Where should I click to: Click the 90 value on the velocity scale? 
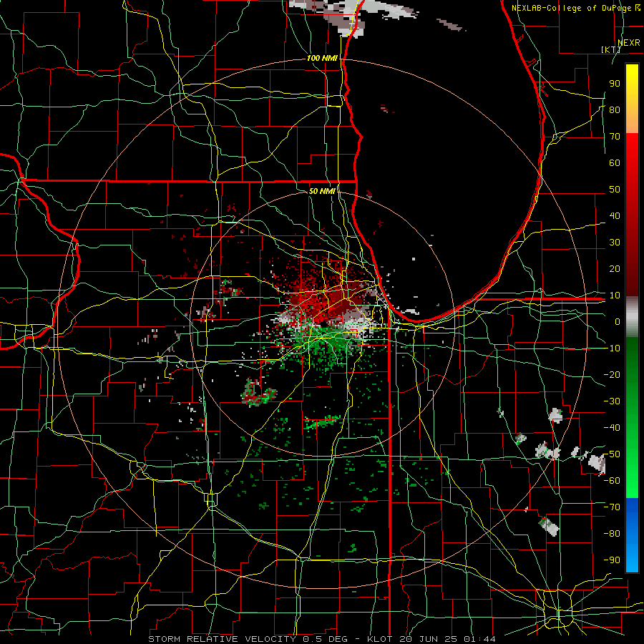pyautogui.click(x=615, y=84)
